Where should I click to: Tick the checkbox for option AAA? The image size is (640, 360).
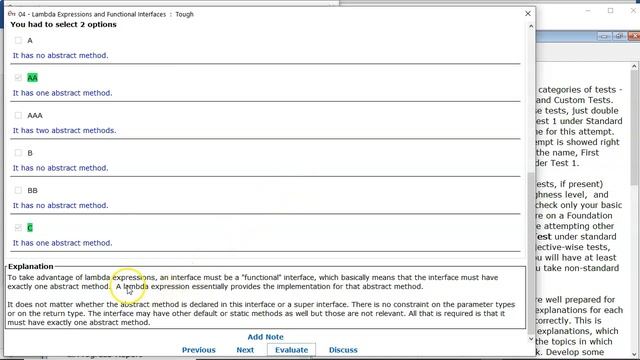click(18, 116)
